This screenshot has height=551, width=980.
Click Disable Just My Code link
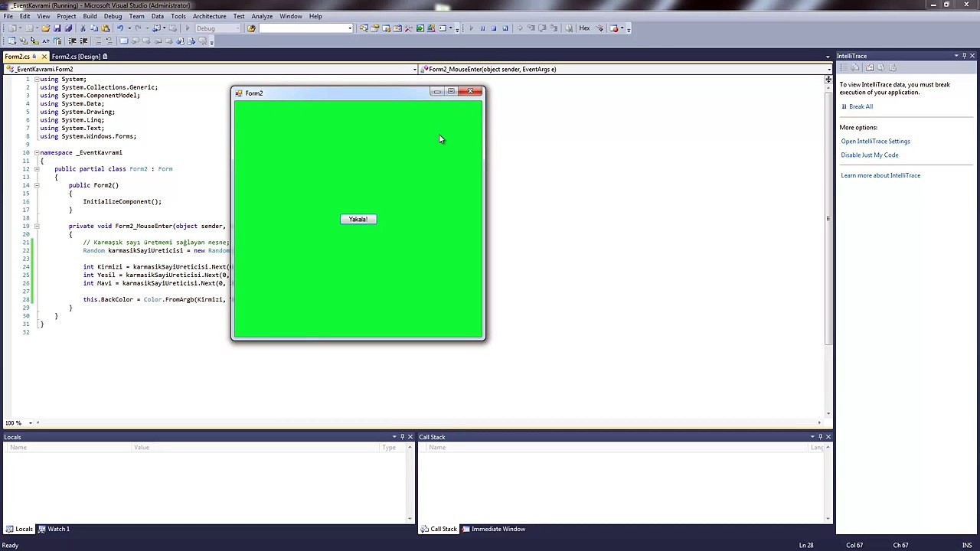pos(870,155)
